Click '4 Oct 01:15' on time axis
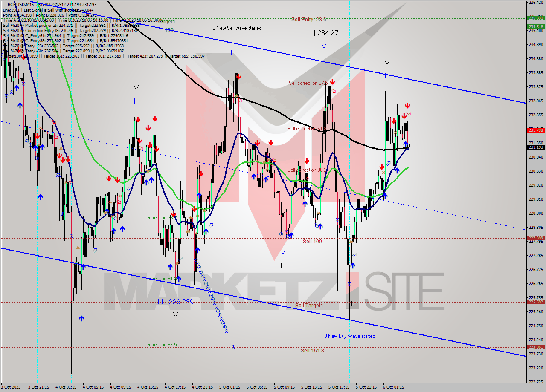This screenshot has height=392, width=546. 66,387
